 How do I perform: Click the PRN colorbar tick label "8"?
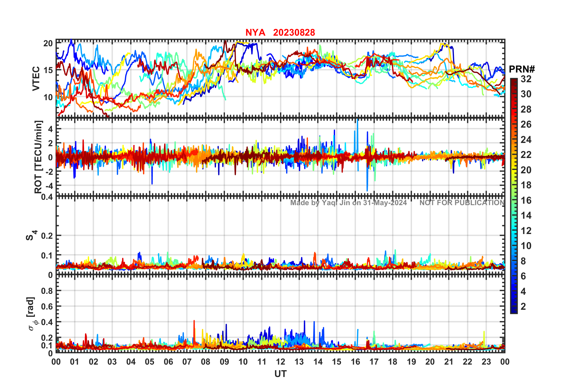point(524,261)
